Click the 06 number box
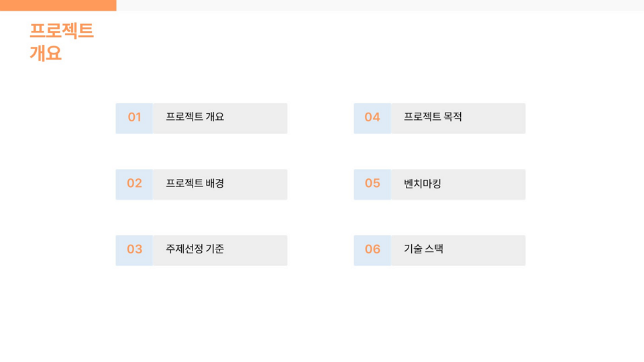Screen dimensions: 644x362 coord(372,250)
